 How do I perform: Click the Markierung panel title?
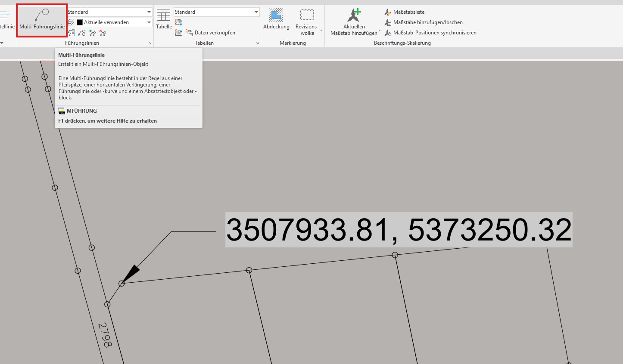293,43
